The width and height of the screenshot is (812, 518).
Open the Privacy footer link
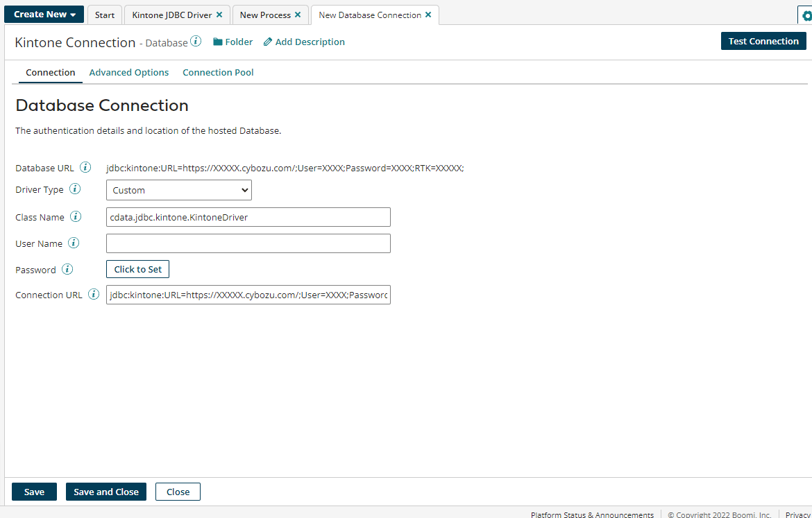[798, 515]
